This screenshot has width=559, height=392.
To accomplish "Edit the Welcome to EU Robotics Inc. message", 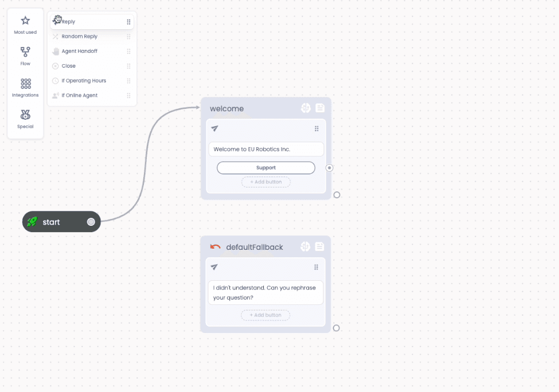I will coord(266,150).
